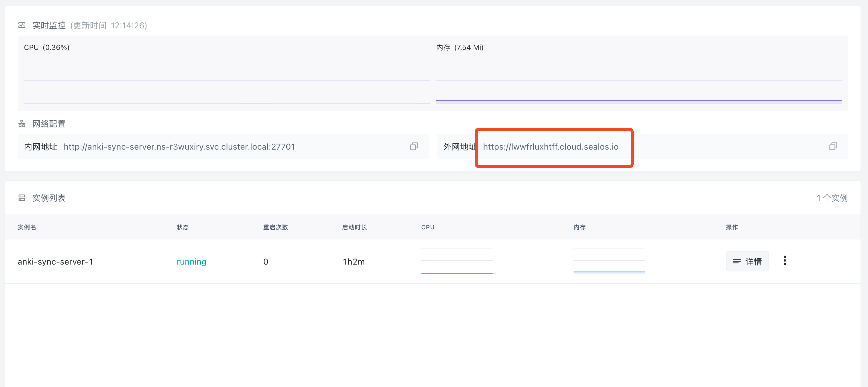Click the internal cluster.local address text
The width and height of the screenshot is (868, 387).
[179, 147]
